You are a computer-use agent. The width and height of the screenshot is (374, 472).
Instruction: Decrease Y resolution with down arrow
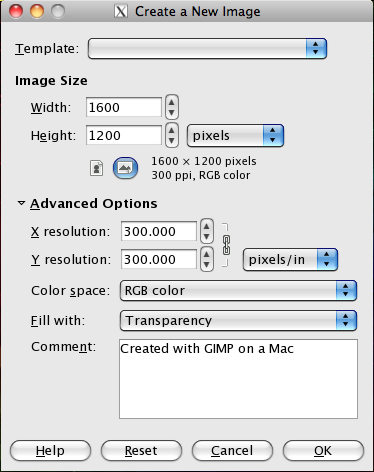207,265
